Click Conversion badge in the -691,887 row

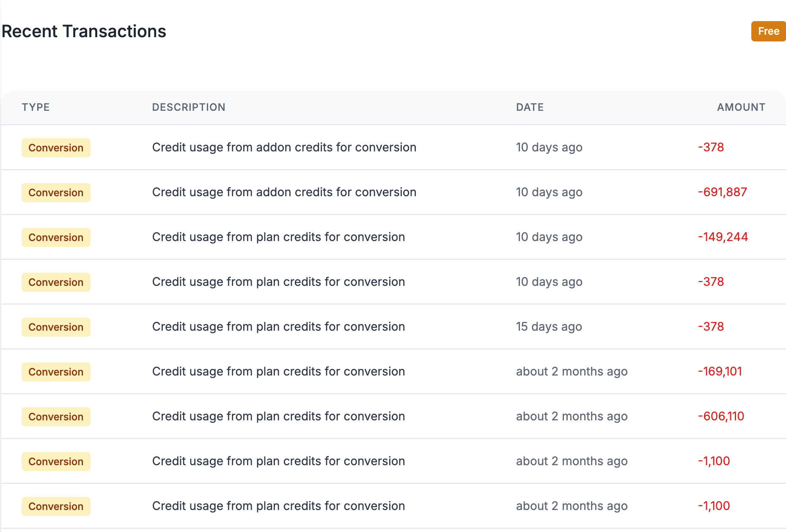coord(56,193)
